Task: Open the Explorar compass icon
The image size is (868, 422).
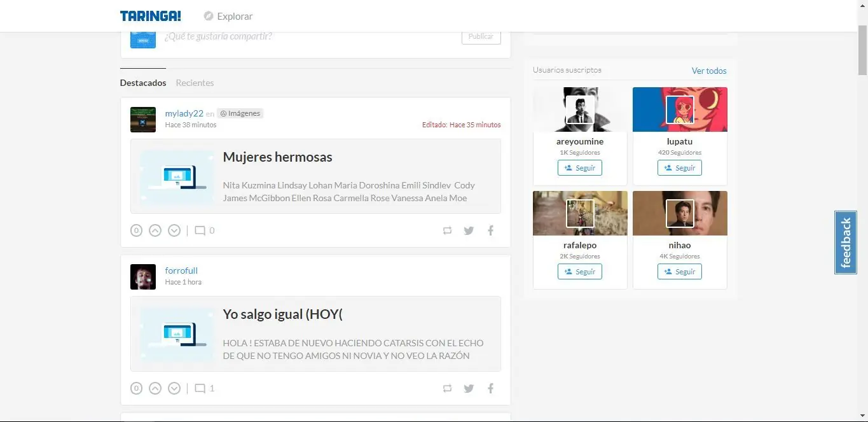Action: click(x=209, y=16)
